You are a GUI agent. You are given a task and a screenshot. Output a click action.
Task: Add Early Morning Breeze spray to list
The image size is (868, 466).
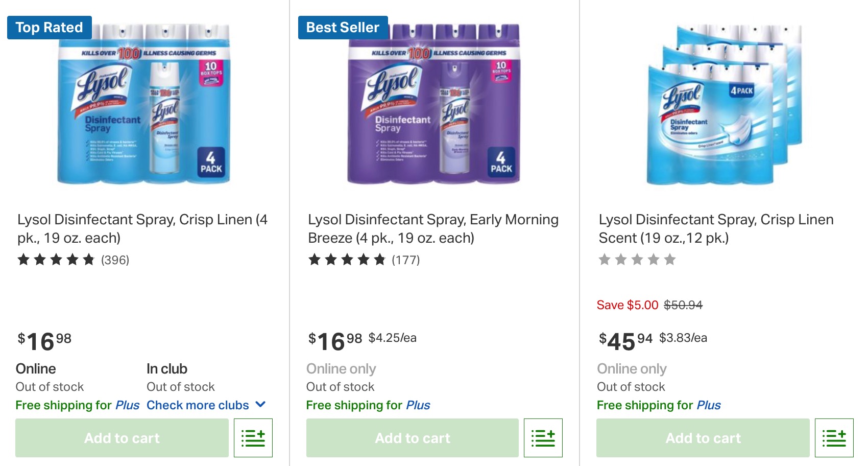543,438
